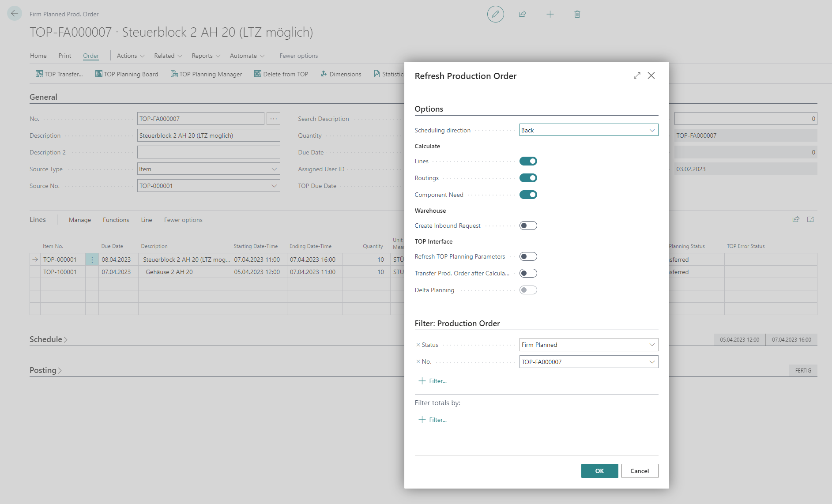Expand the Refresh Production Order dialog
Image resolution: width=832 pixels, height=504 pixels.
[636, 75]
